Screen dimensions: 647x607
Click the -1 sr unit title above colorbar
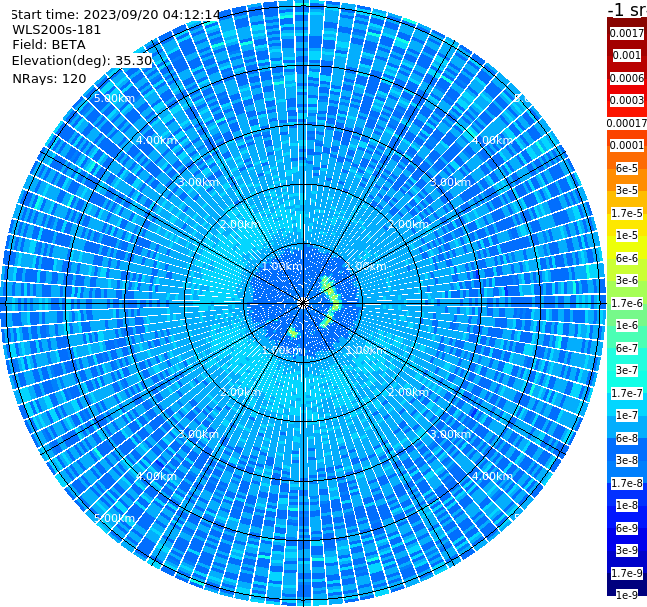point(627,9)
